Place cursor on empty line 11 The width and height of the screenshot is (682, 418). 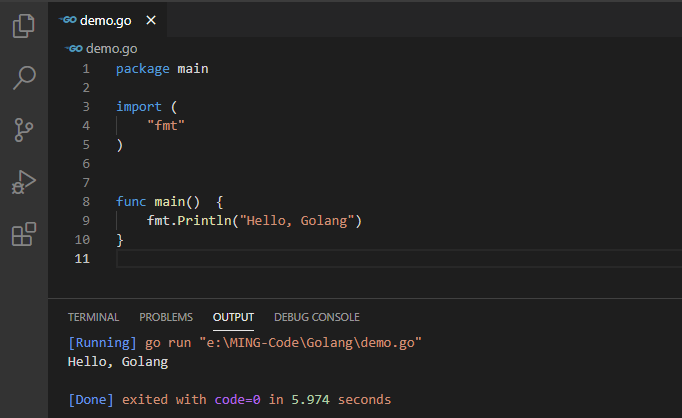tap(300, 259)
